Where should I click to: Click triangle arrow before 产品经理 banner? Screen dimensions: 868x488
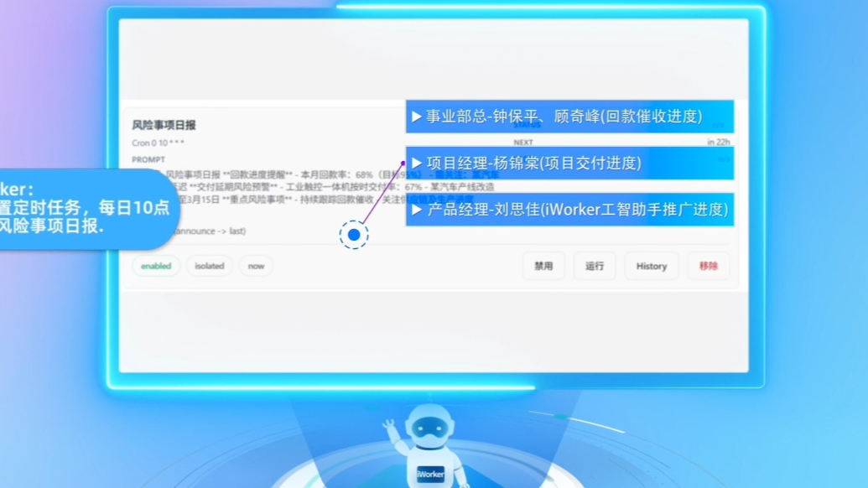[x=416, y=210]
